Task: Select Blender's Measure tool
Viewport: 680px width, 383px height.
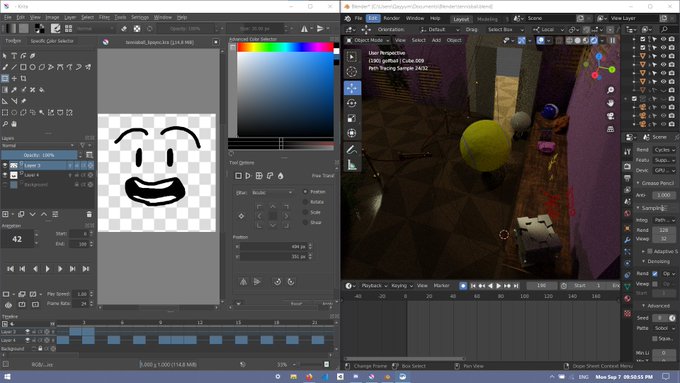Action: (x=352, y=165)
